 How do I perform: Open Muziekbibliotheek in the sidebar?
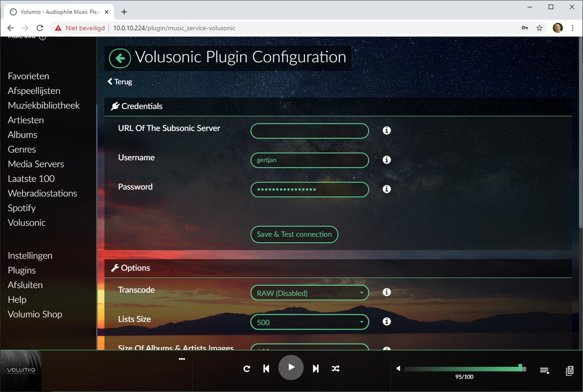click(44, 105)
